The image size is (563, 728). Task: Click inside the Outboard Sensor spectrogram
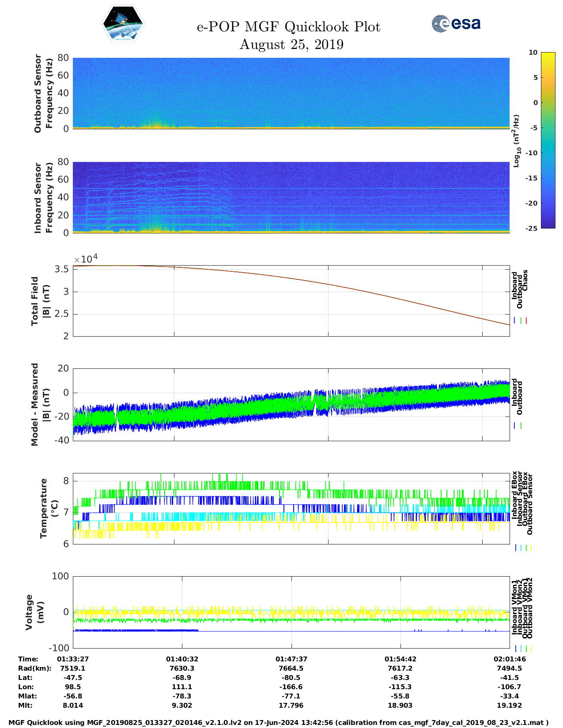point(291,93)
